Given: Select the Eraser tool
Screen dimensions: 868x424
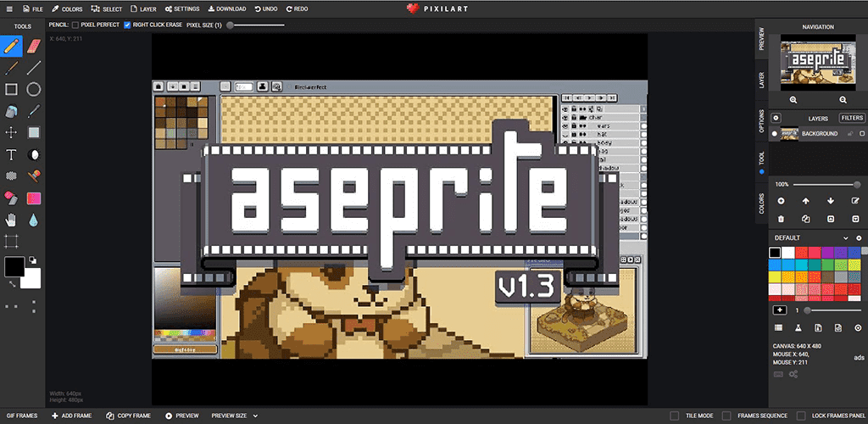Looking at the screenshot, I should [34, 46].
